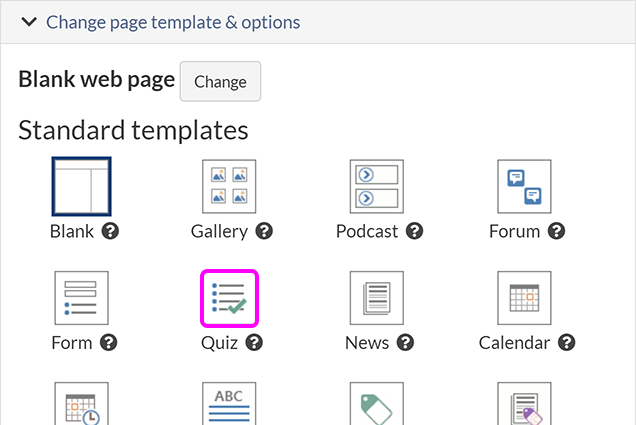Click the question mark beside Form

coord(109,343)
